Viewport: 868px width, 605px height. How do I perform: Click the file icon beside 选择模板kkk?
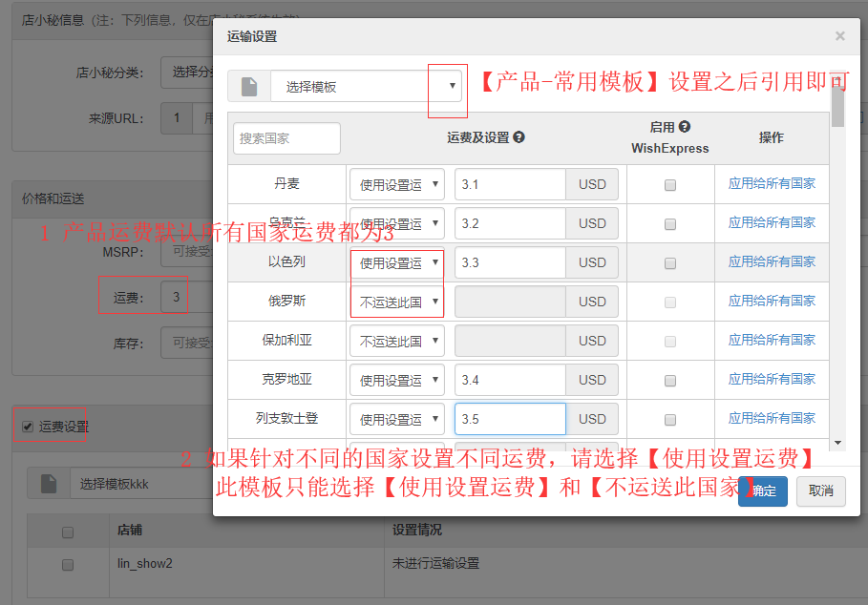(x=49, y=484)
